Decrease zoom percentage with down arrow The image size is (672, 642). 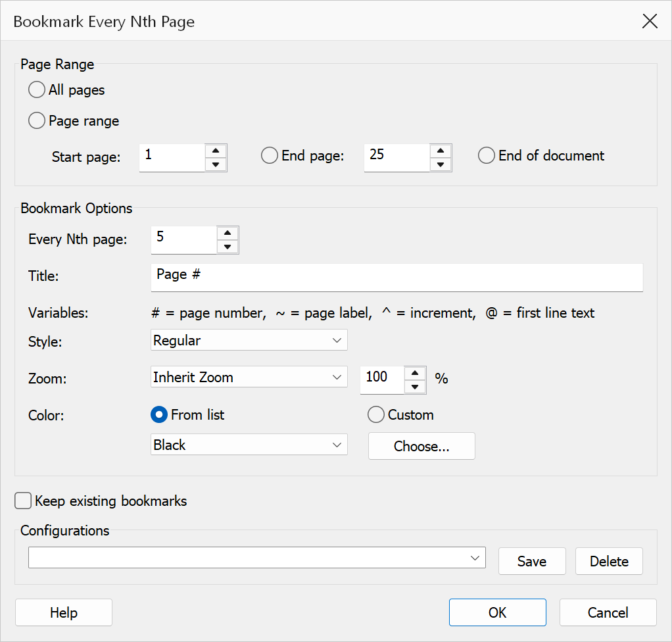414,387
